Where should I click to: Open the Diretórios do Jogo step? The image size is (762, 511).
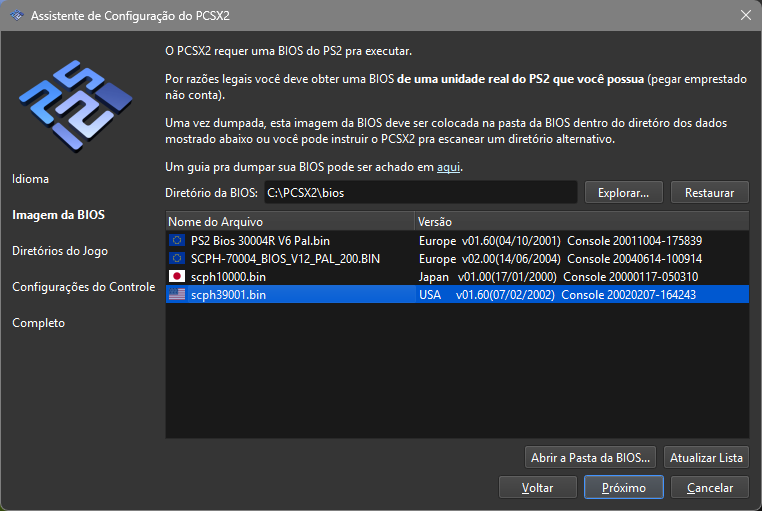[60, 251]
